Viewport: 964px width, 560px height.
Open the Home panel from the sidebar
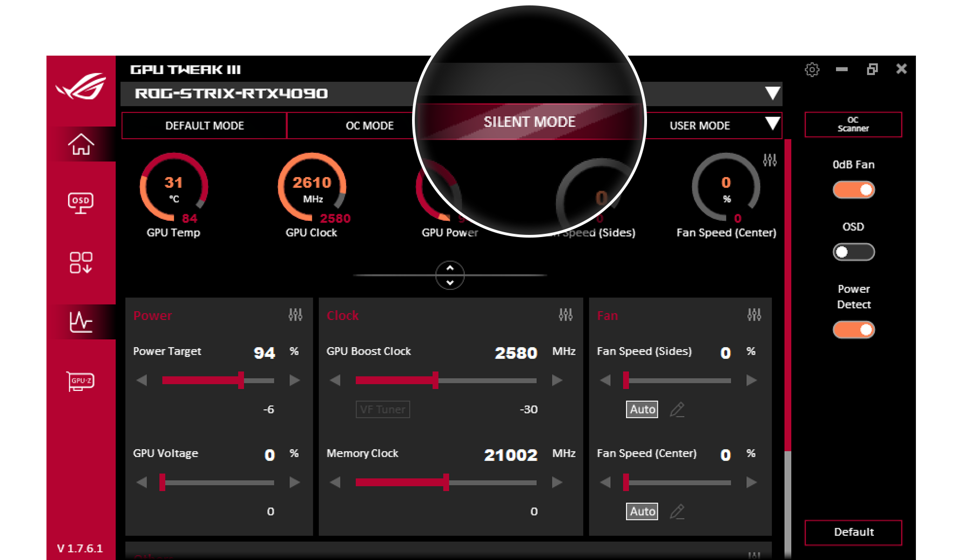[x=81, y=145]
